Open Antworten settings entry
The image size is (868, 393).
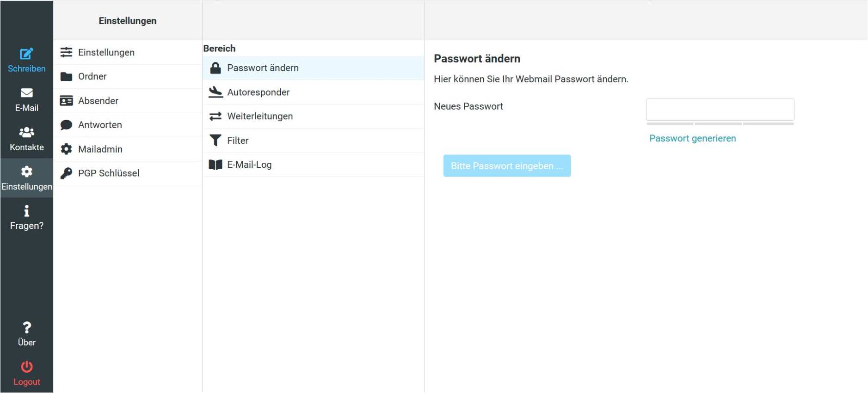click(x=100, y=125)
